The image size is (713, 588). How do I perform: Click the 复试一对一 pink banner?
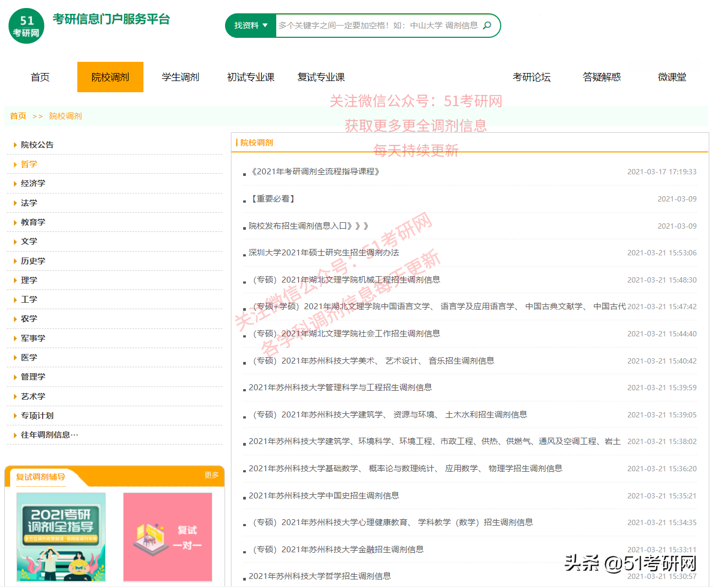pyautogui.click(x=167, y=537)
